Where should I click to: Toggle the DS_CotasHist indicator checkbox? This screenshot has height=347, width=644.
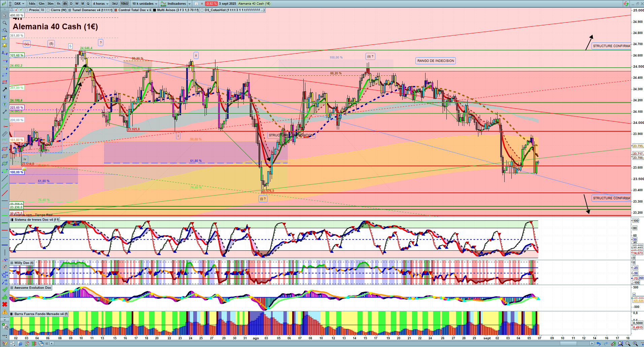pos(202,10)
